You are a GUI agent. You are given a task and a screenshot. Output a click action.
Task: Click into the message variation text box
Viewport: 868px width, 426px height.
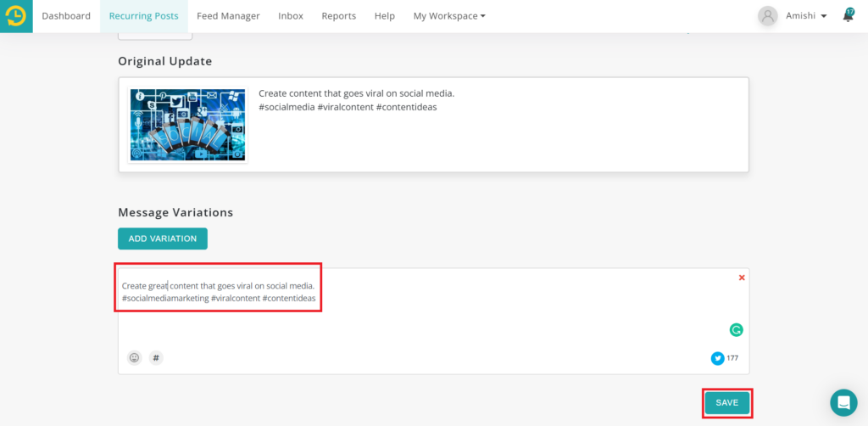pyautogui.click(x=433, y=322)
